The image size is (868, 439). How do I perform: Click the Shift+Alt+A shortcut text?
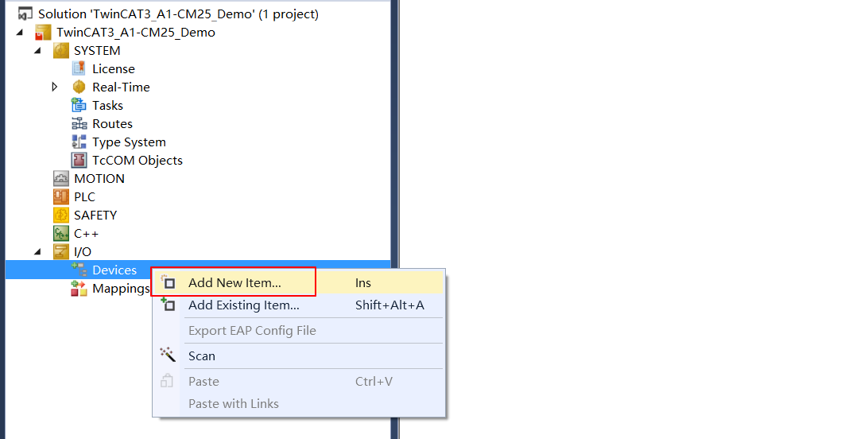[389, 305]
